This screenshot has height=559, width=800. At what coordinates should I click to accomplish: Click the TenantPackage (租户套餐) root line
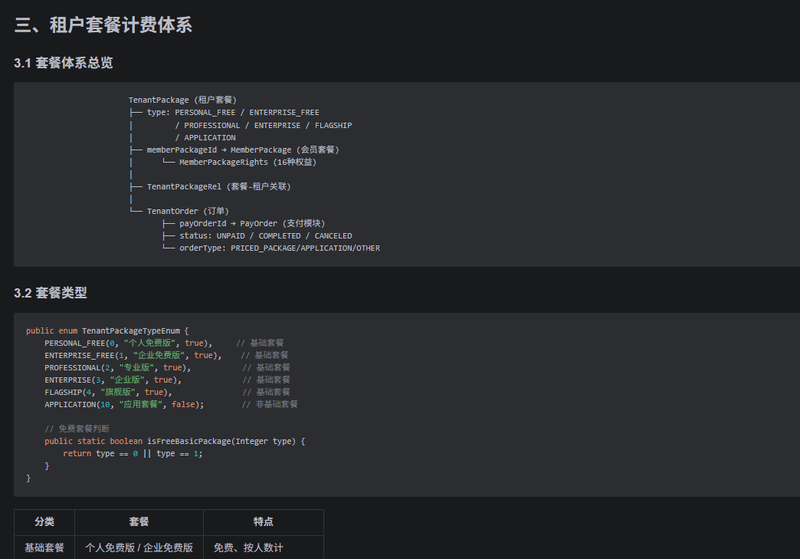[183, 100]
